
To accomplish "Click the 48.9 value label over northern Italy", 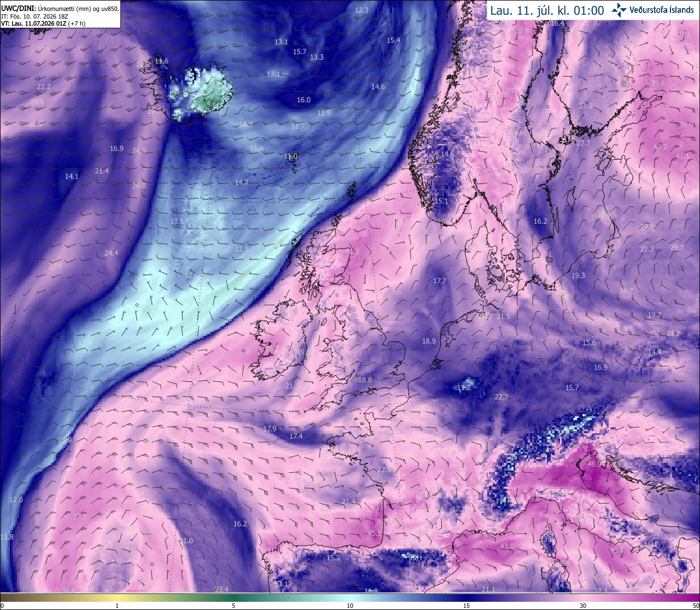I will tap(594, 464).
